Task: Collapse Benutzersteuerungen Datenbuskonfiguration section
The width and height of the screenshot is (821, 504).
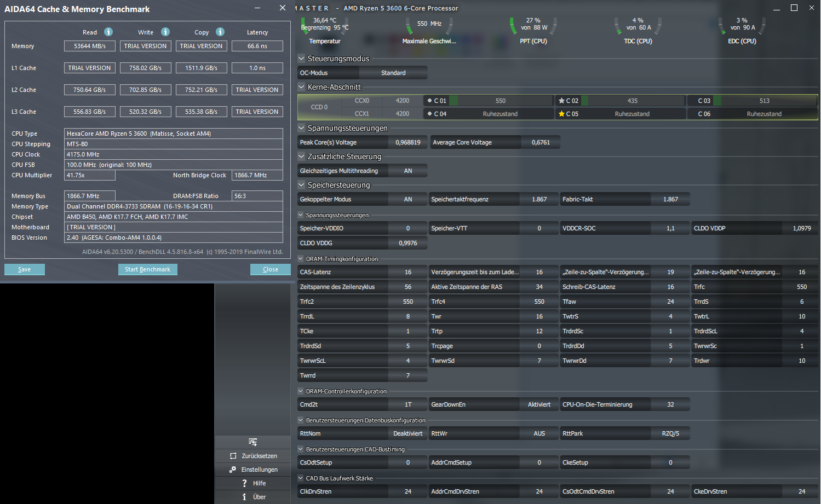Action: coord(301,420)
